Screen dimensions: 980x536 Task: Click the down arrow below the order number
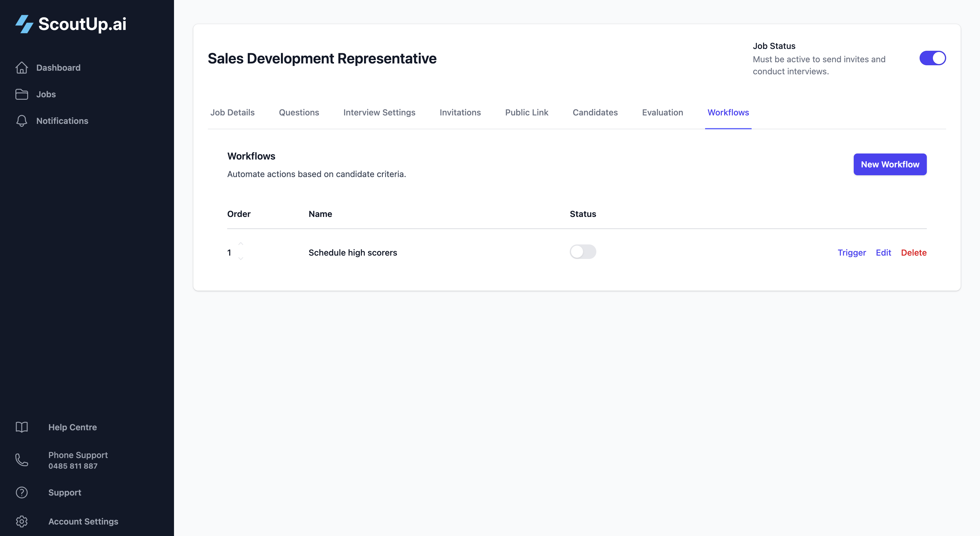[241, 259]
